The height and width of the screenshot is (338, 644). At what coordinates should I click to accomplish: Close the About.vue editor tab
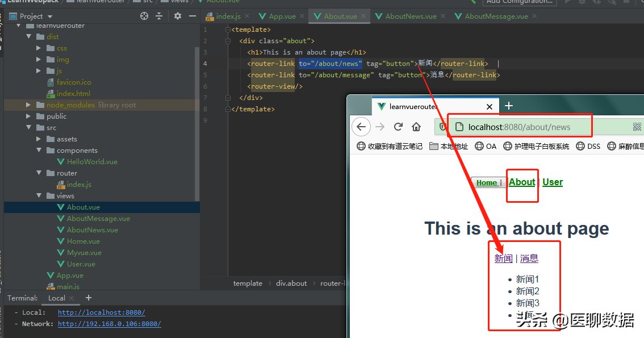(x=363, y=16)
